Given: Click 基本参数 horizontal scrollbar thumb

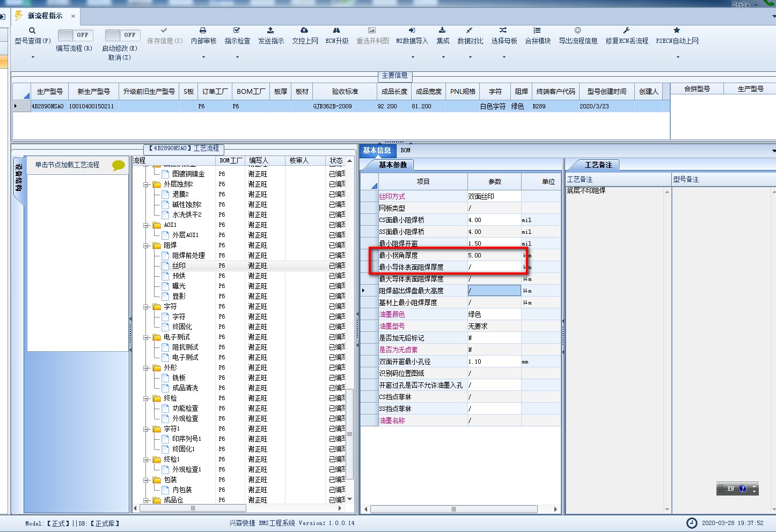Looking at the screenshot, I should 453,509.
